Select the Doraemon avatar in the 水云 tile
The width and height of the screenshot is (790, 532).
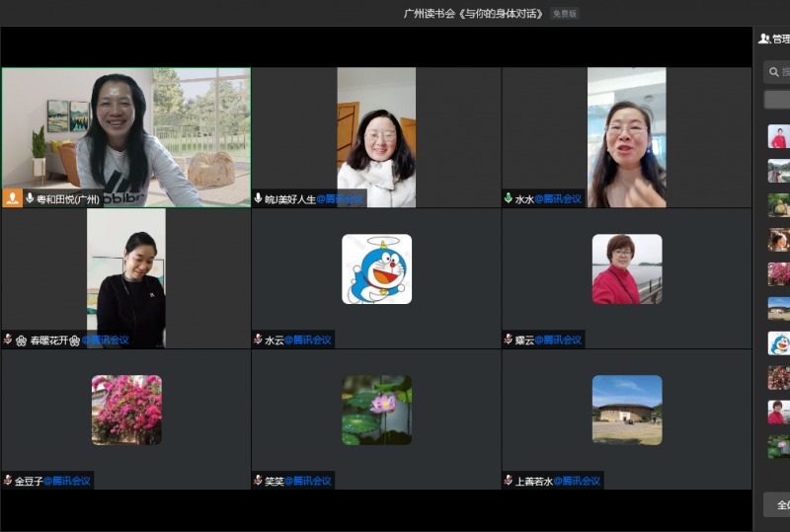click(376, 268)
